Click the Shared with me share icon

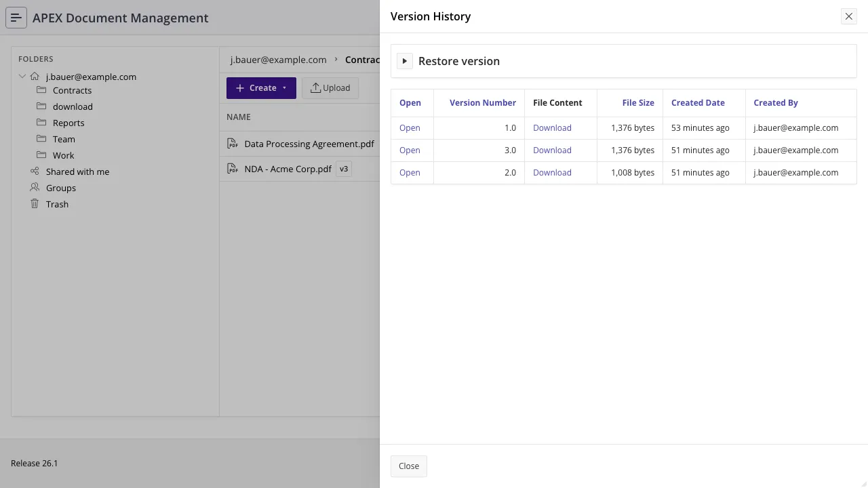click(35, 171)
